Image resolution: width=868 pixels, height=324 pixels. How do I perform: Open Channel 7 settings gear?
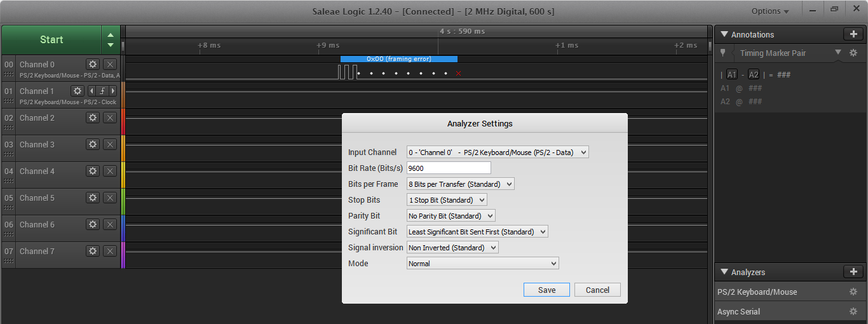coord(93,251)
